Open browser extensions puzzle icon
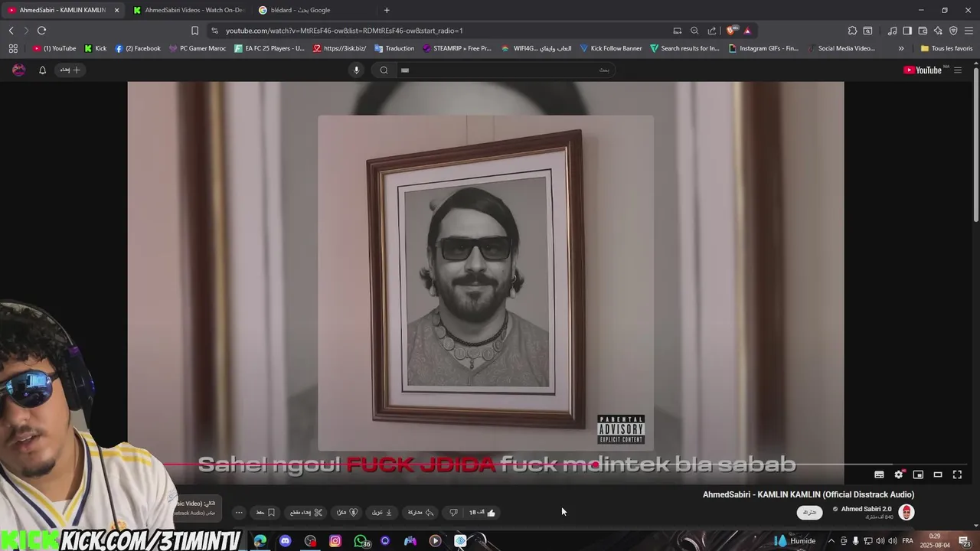This screenshot has height=551, width=980. click(x=852, y=31)
